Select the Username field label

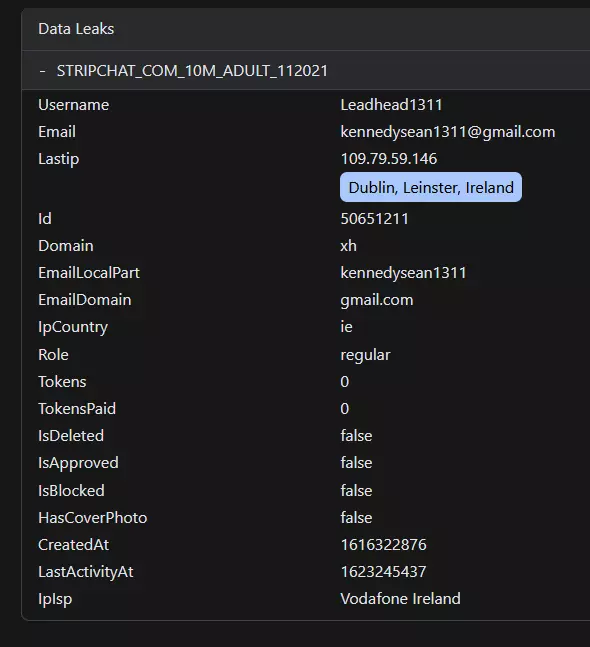[x=73, y=105]
